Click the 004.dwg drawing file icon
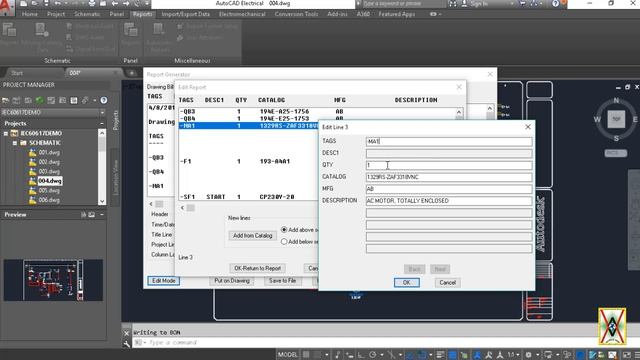 click(x=33, y=181)
